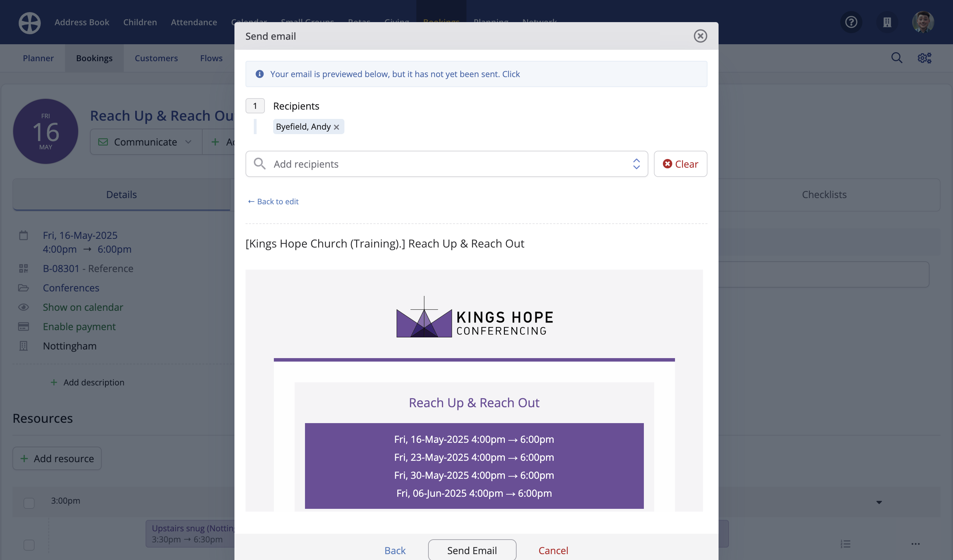Cancel the email dialog
This screenshot has height=560, width=953.
(x=553, y=550)
